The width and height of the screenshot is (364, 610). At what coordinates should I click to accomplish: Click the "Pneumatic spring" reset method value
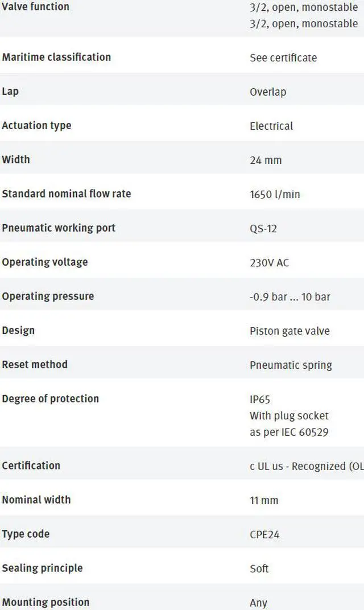point(291,365)
